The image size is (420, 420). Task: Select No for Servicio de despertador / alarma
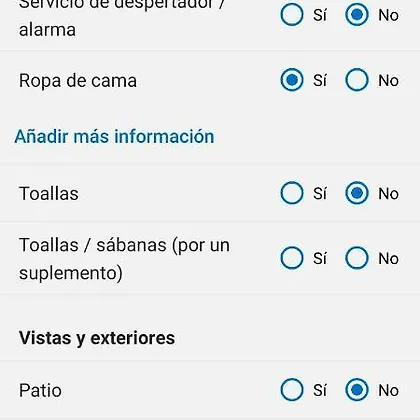pos(357,15)
